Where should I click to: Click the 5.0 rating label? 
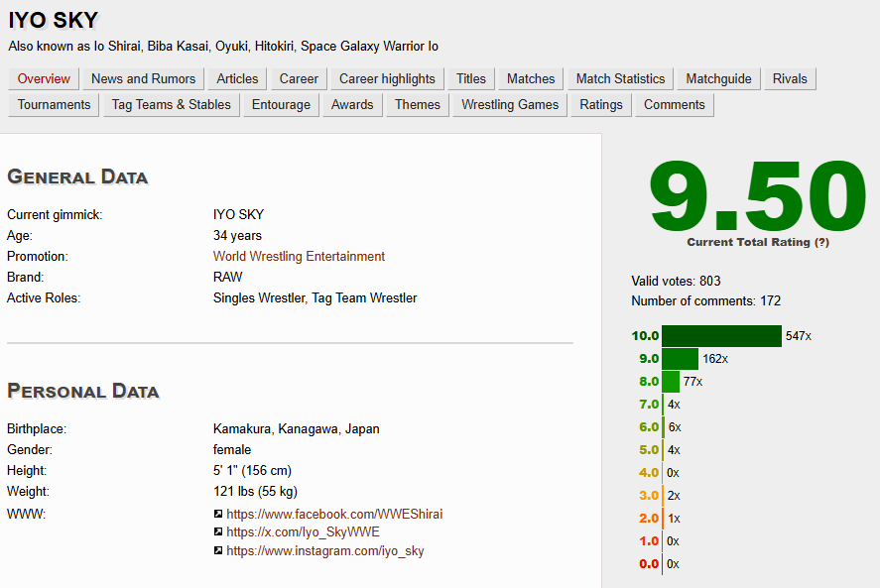point(649,450)
